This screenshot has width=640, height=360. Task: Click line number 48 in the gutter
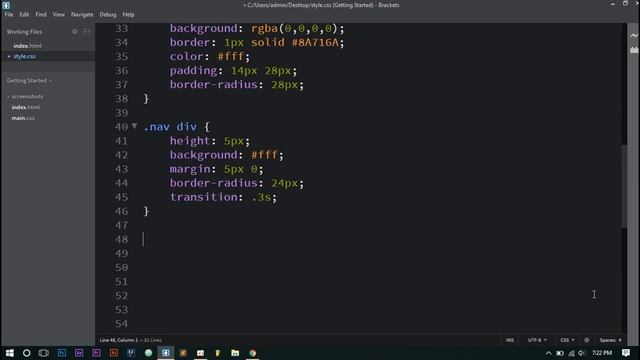coord(121,239)
